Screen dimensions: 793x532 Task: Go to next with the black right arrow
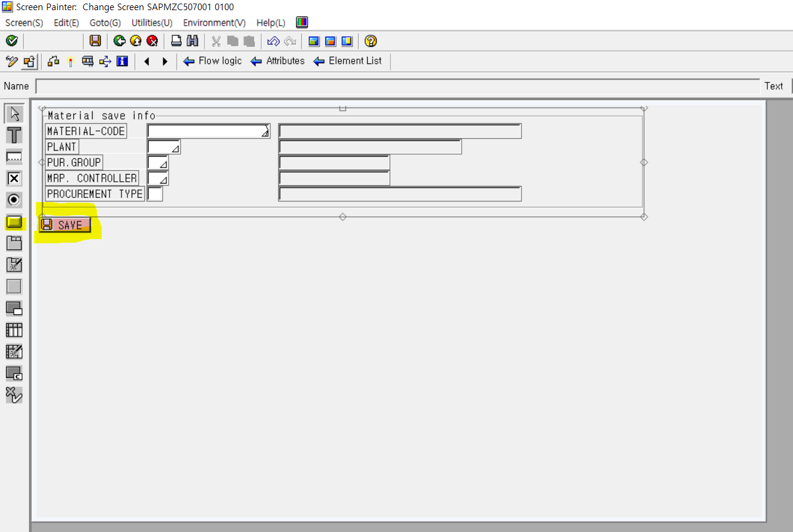[x=165, y=61]
